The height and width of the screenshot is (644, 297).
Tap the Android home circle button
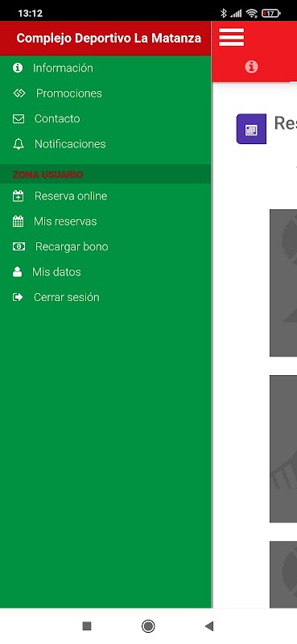pos(148,626)
